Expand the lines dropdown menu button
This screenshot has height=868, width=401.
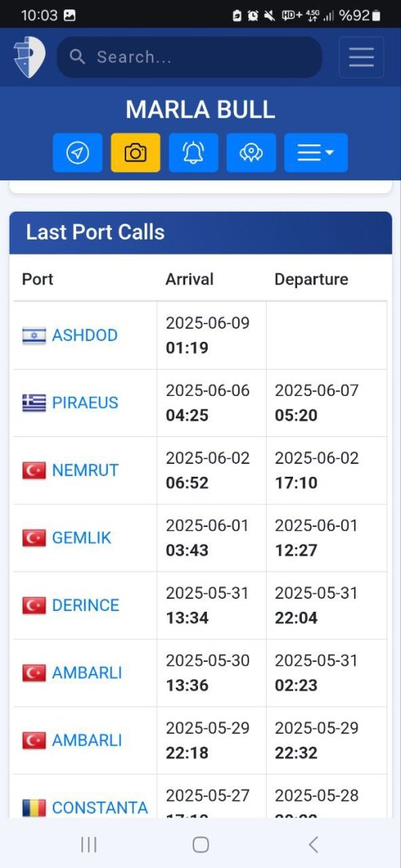[x=316, y=153]
